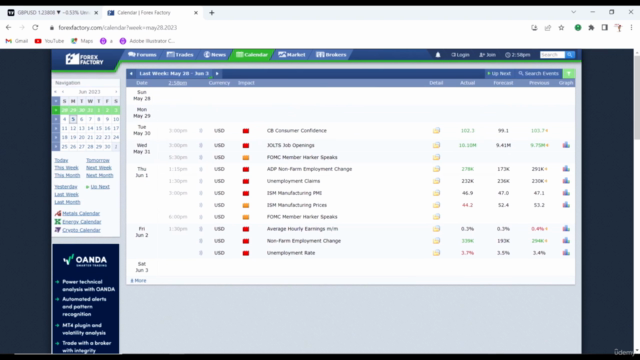
Task: Open YouTube bookmark
Action: pyautogui.click(x=49, y=41)
